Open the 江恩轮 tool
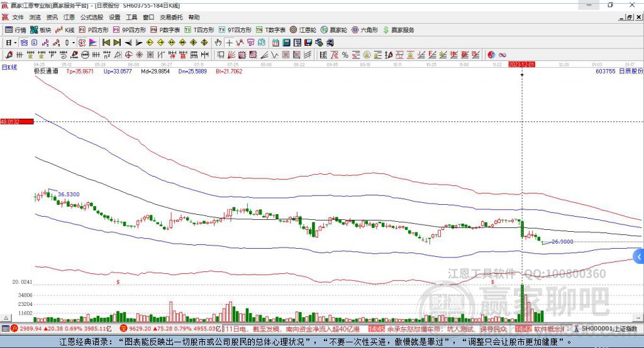Screen dimensions: 644x348 [303, 30]
